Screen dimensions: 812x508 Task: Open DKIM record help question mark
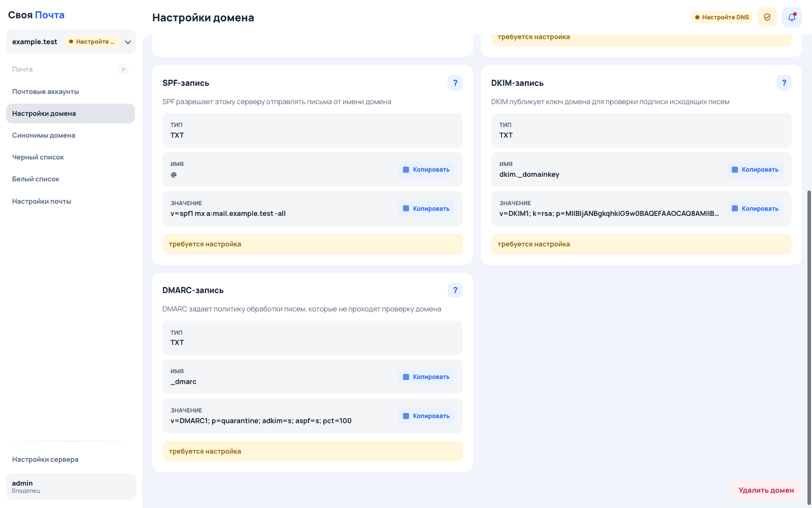coord(784,83)
